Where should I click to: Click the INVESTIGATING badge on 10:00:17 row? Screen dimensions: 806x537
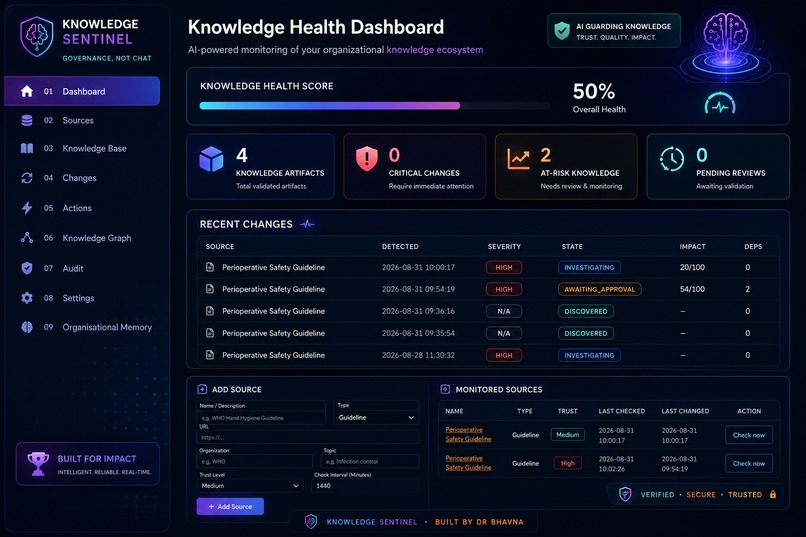(x=589, y=267)
